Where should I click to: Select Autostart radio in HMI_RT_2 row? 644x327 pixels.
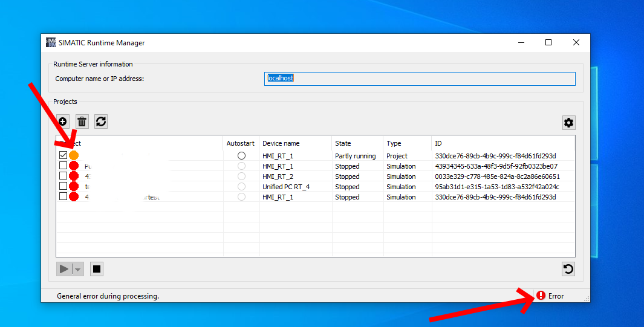(241, 176)
